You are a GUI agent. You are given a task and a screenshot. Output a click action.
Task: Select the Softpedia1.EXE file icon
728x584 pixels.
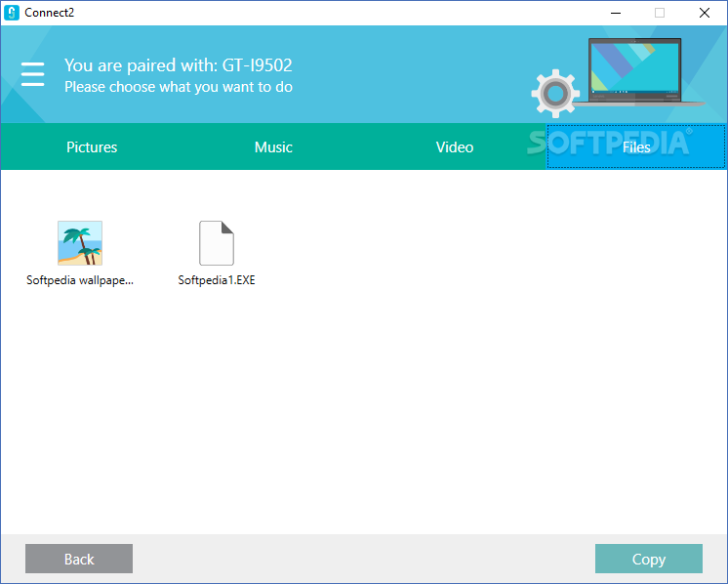pos(217,243)
